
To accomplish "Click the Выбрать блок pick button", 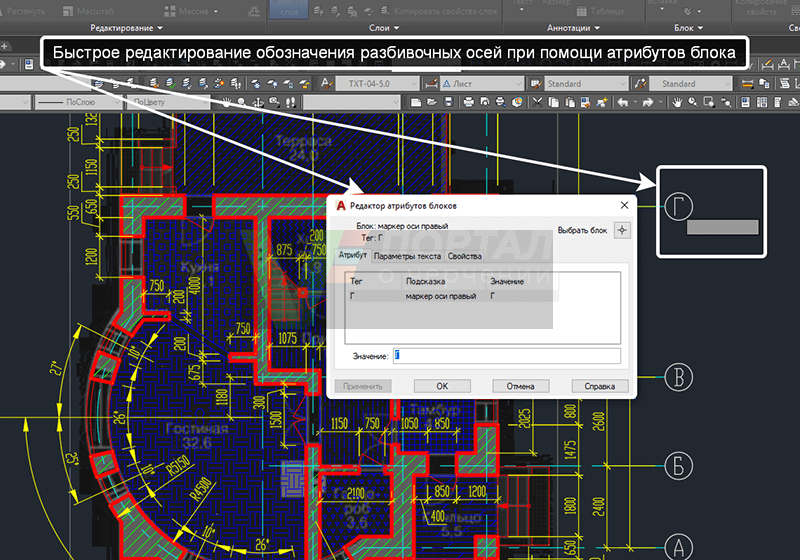I will 622,230.
